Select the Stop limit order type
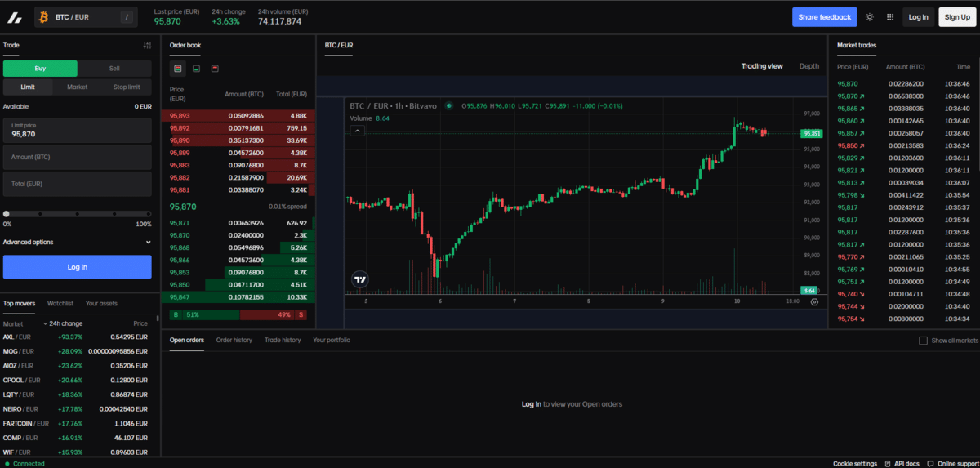 127,87
